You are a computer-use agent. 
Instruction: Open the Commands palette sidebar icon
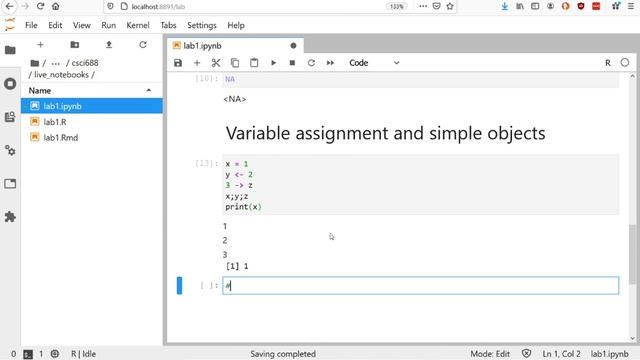(x=10, y=117)
